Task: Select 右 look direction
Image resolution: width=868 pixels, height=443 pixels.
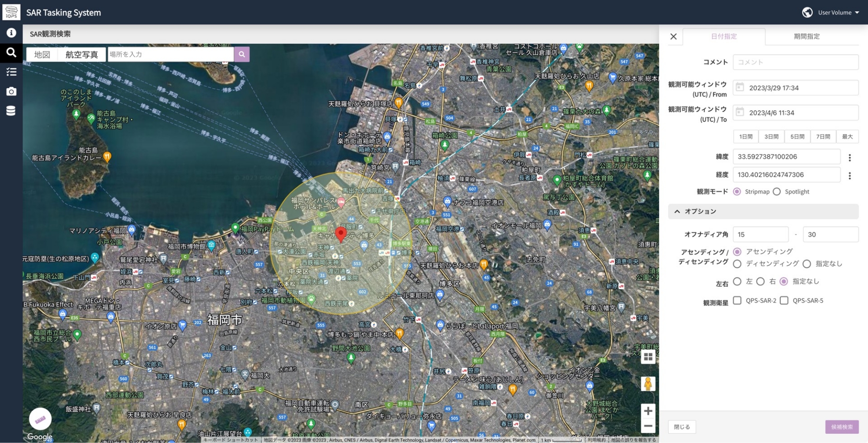Action: 760,281
